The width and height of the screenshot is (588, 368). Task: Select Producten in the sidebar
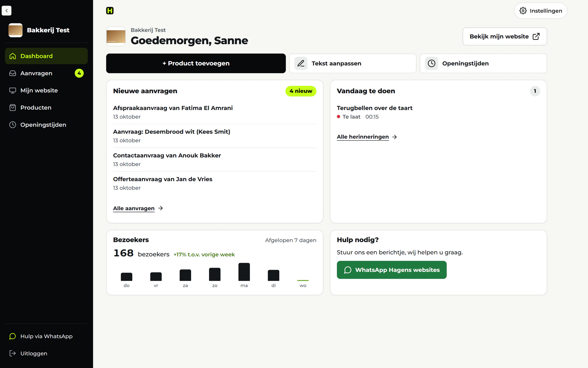[x=46, y=108]
